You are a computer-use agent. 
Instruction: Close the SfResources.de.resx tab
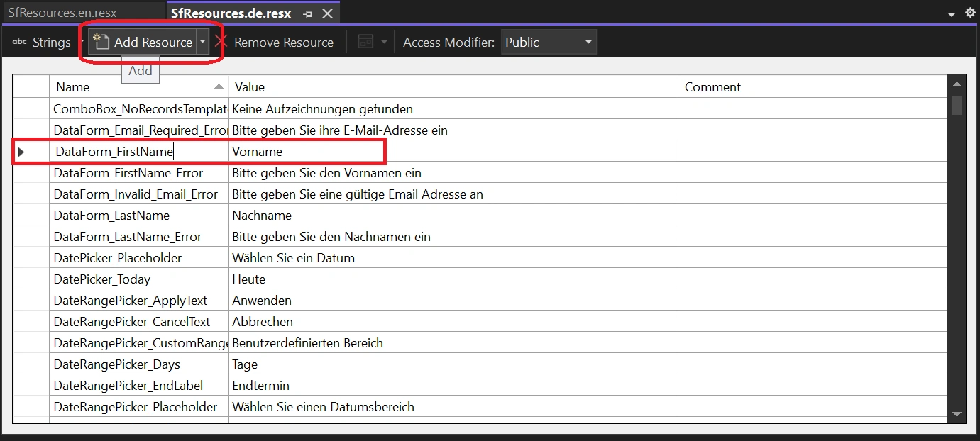click(x=327, y=13)
